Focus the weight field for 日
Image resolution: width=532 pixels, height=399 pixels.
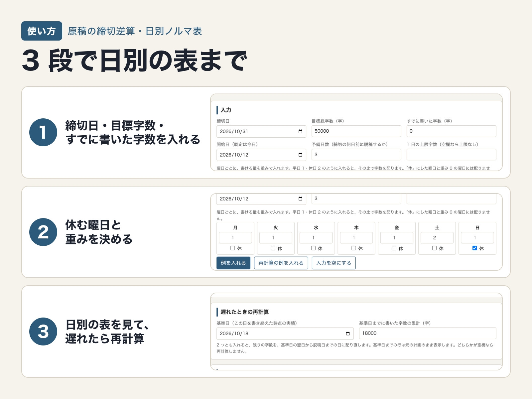(477, 238)
